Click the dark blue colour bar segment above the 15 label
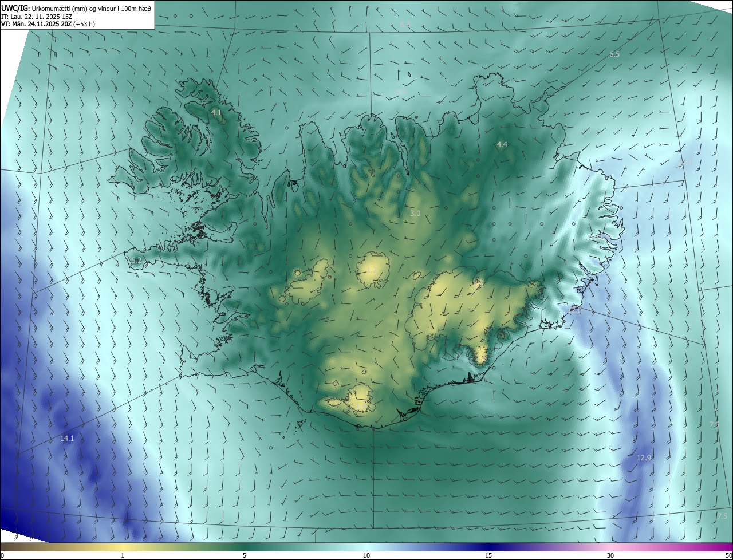 point(488,547)
